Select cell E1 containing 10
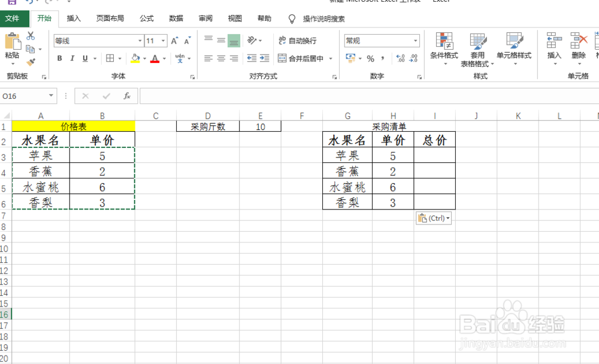599x364 pixels. (260, 126)
